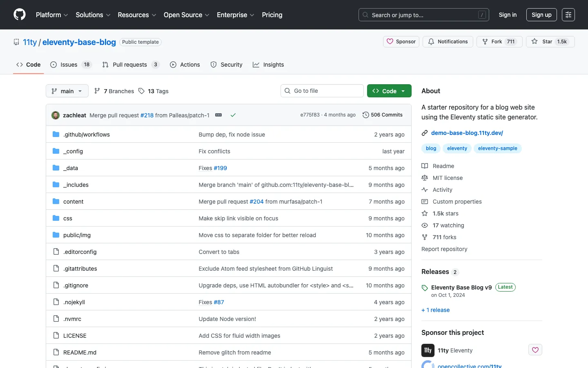This screenshot has width=588, height=368.
Task: Open the public/img folder
Action: [77, 235]
